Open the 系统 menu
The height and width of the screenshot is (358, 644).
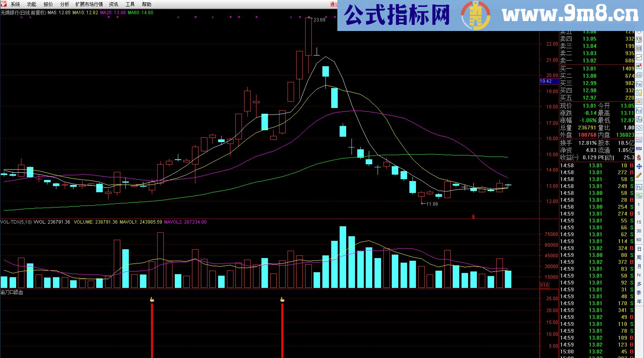click(x=15, y=4)
